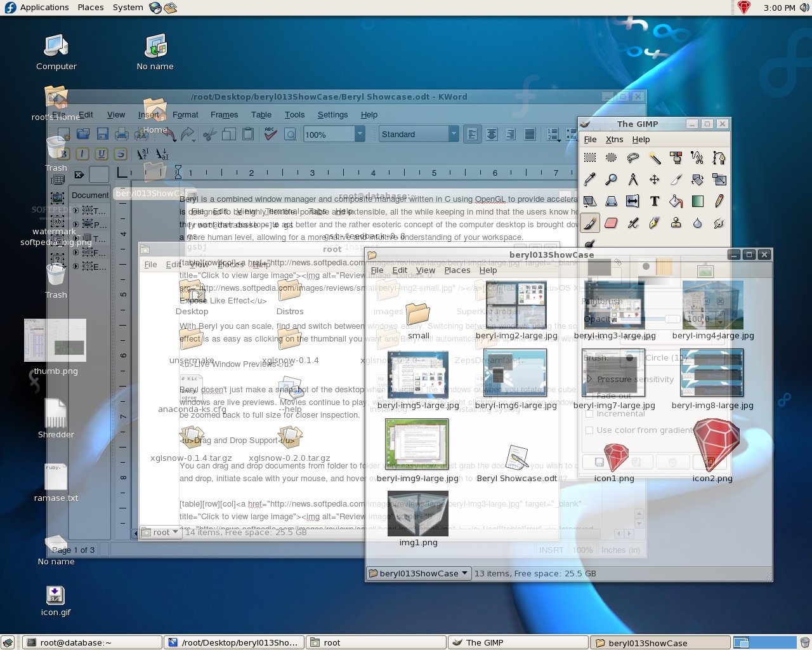Select the Paintbrush tool in GIMP
Viewport: 812px width, 650px height.
click(x=590, y=223)
